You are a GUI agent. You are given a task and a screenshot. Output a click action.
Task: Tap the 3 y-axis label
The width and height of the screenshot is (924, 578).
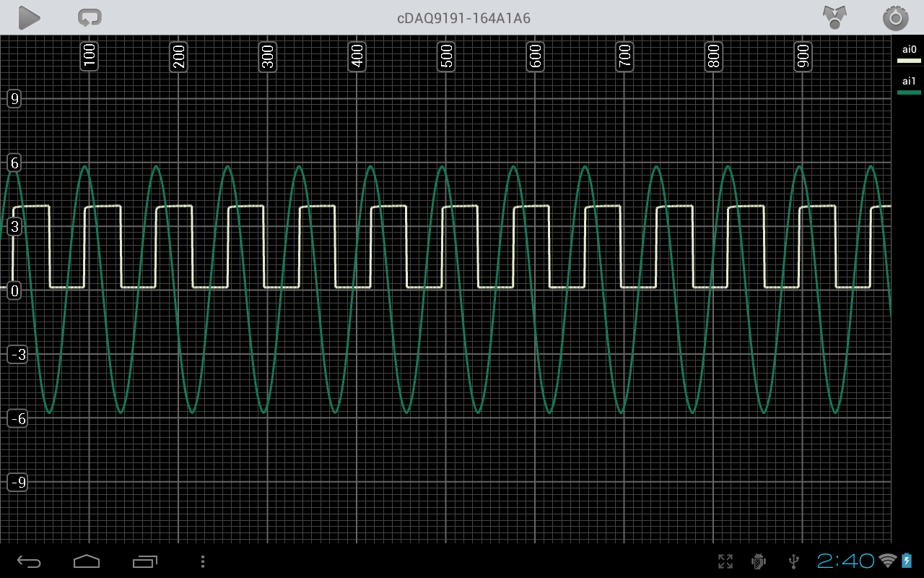click(x=14, y=227)
